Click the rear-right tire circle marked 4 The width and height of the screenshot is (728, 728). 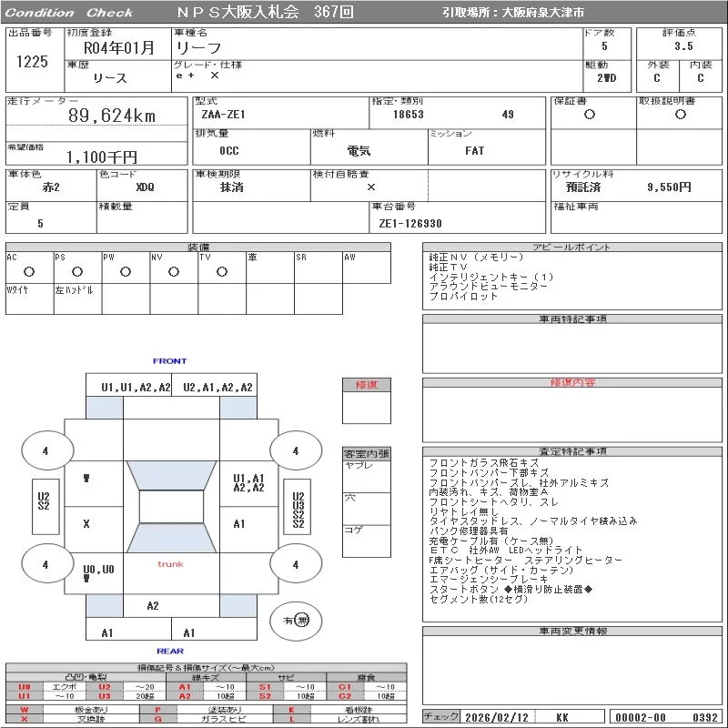coord(295,564)
